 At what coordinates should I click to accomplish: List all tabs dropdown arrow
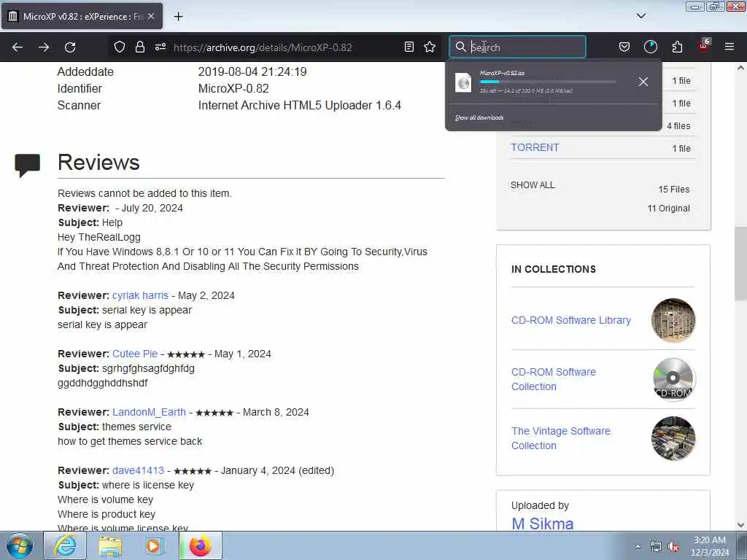click(641, 16)
